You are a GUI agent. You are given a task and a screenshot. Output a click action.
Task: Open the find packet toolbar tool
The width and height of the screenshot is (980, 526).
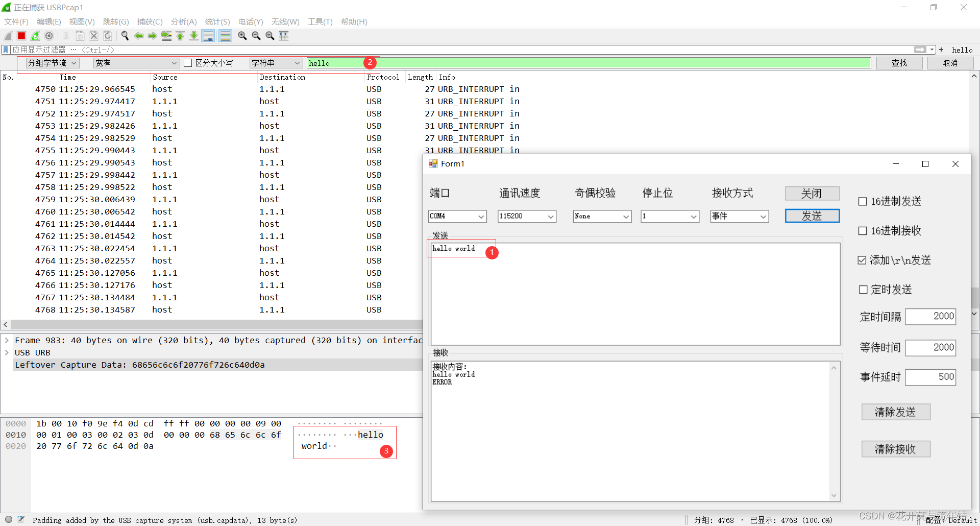[125, 35]
